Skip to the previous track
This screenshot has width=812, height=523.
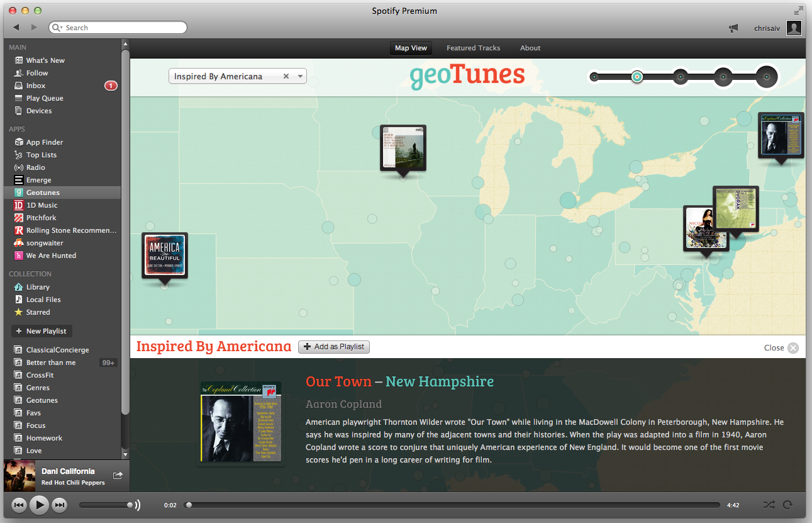click(x=19, y=505)
